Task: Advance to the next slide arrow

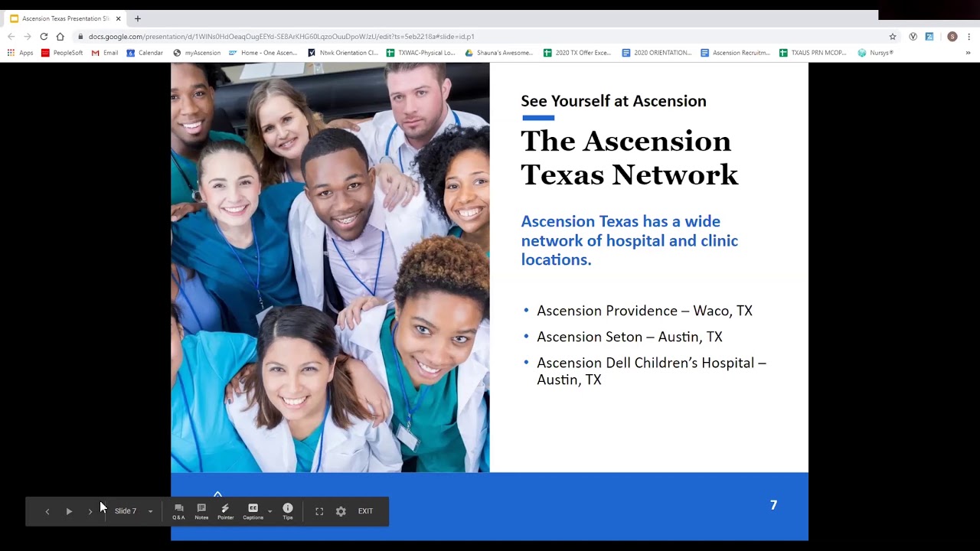Action: coord(90,511)
